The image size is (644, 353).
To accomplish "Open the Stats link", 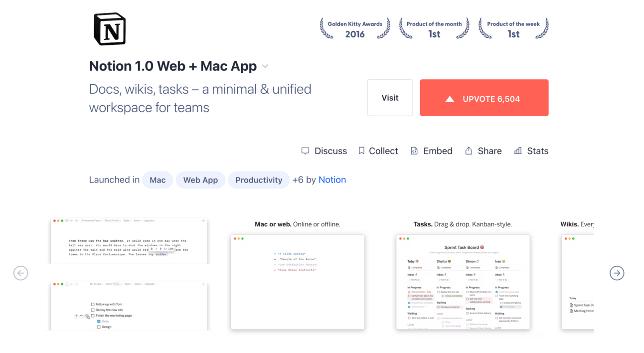I will click(x=537, y=151).
